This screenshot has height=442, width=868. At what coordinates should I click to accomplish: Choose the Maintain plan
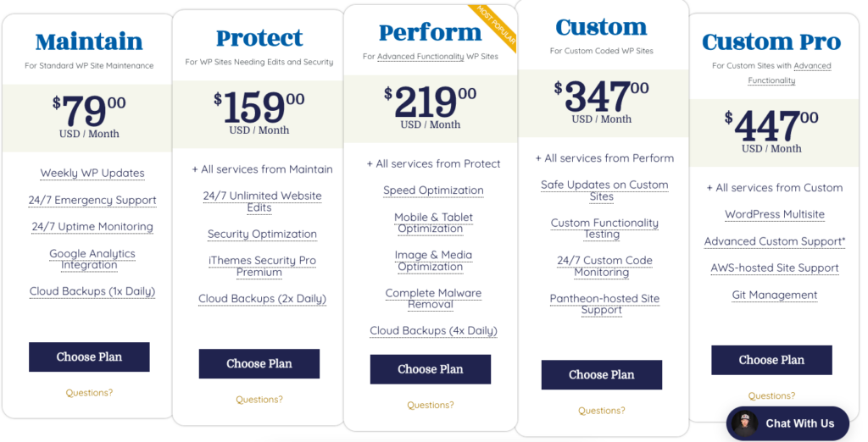point(89,356)
